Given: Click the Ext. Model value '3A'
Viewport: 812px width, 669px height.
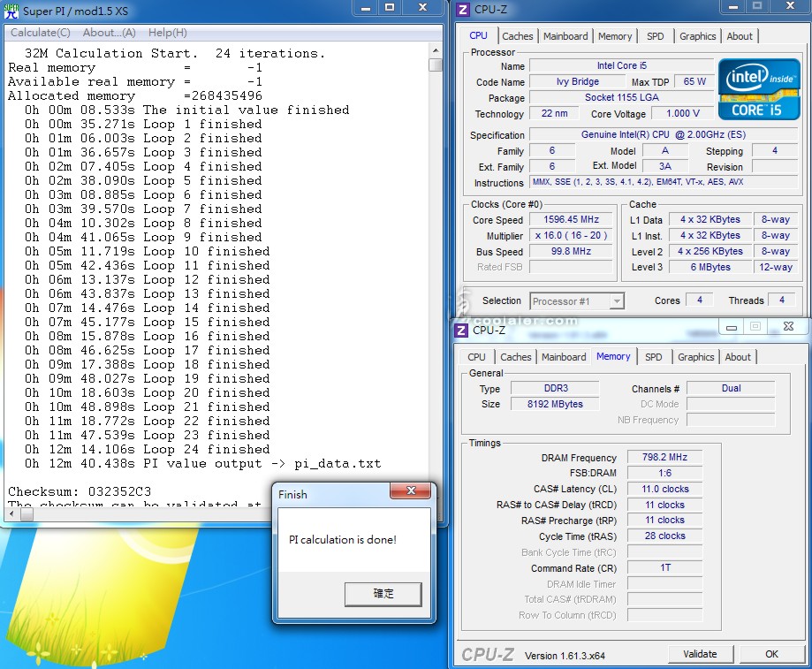Looking at the screenshot, I should (x=665, y=166).
